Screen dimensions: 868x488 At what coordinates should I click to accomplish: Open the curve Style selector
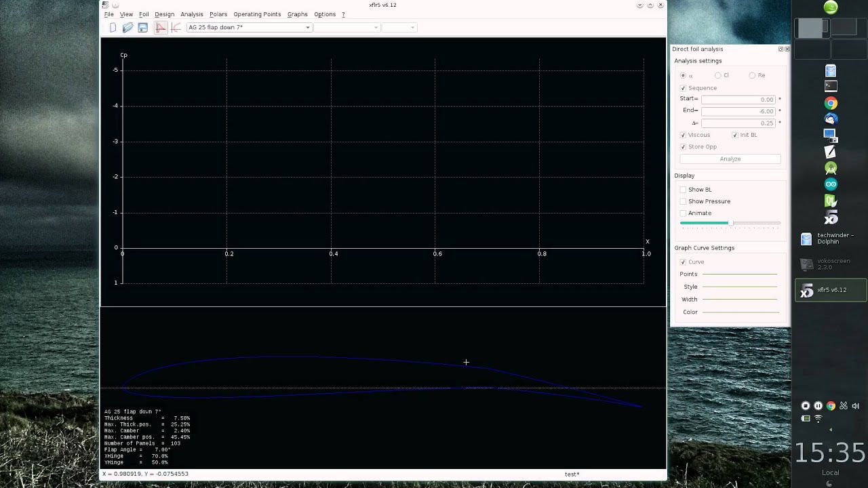point(740,287)
